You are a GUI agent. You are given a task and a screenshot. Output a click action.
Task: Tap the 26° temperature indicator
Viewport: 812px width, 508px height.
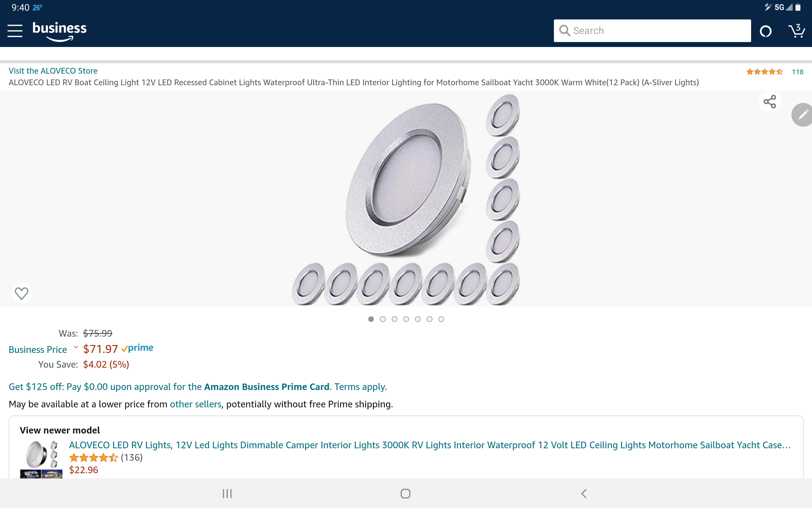(37, 7)
